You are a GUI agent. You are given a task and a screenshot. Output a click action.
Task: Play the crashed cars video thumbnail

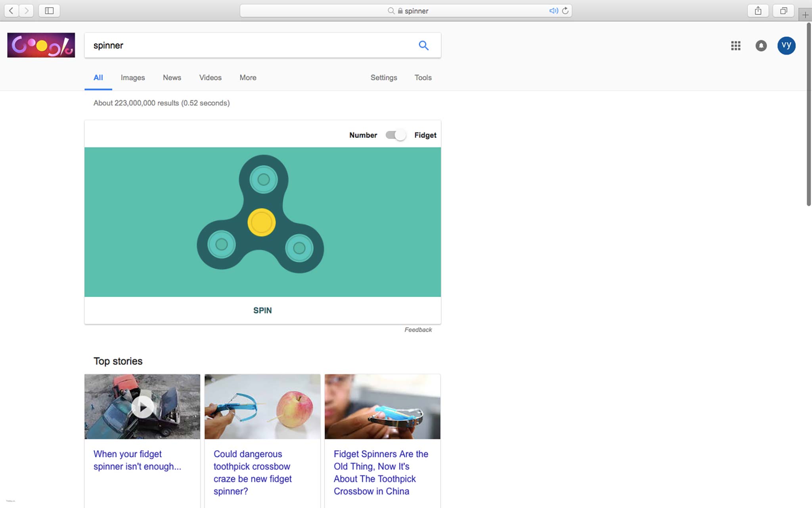(142, 407)
